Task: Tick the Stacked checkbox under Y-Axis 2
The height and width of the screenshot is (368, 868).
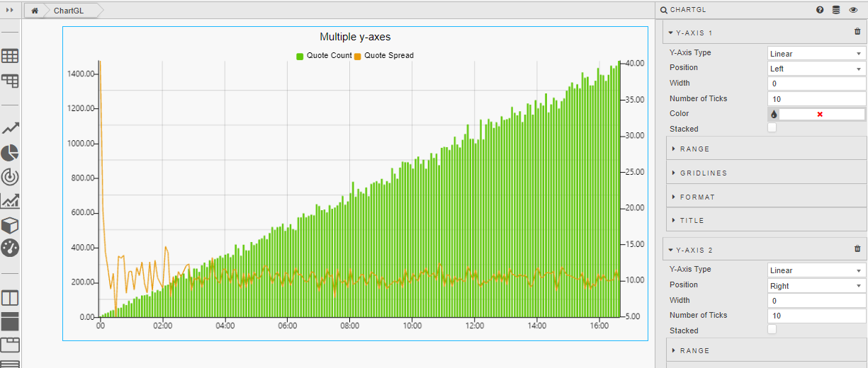Action: coord(772,330)
